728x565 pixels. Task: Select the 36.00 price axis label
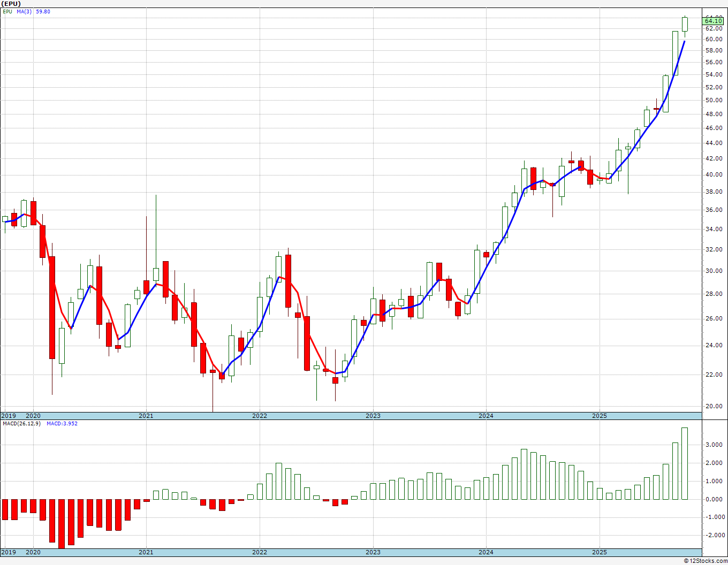pos(714,210)
